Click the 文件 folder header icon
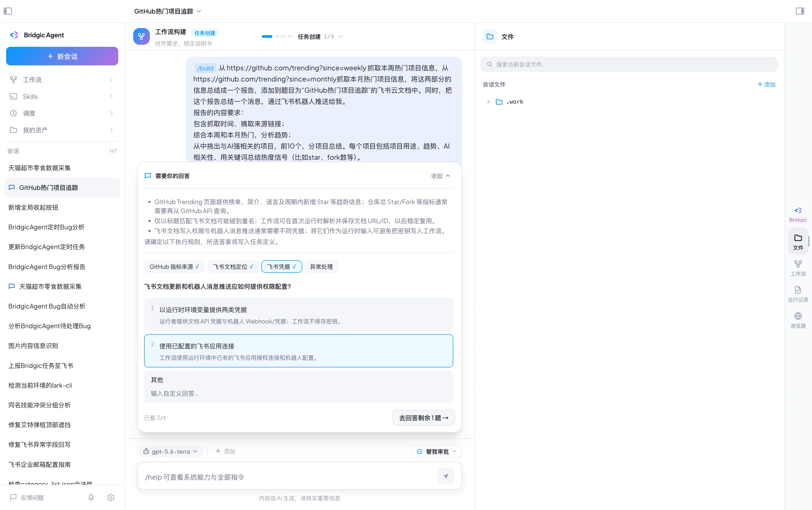Image resolution: width=812 pixels, height=510 pixels. point(490,36)
